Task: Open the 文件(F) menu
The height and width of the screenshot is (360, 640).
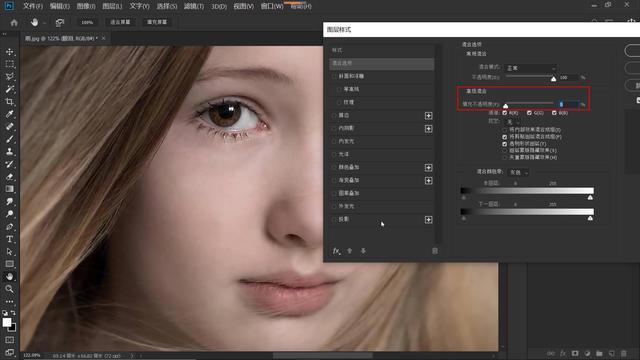Action: coord(33,6)
